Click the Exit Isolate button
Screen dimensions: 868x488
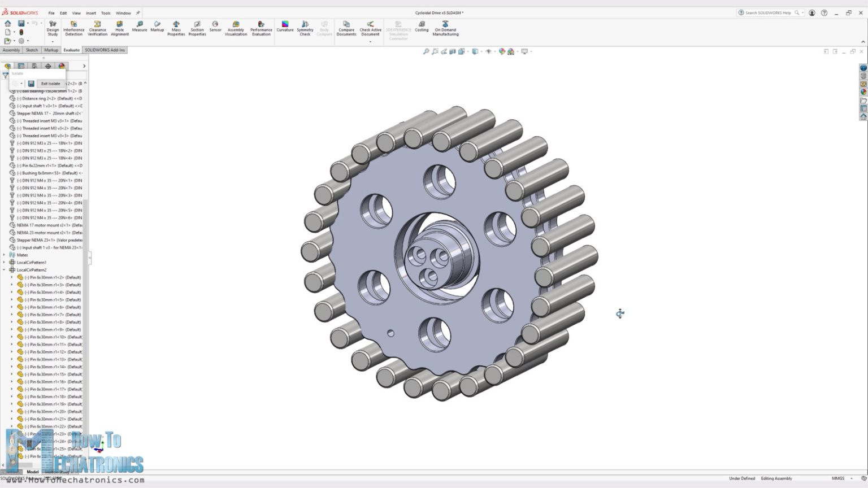pos(50,83)
